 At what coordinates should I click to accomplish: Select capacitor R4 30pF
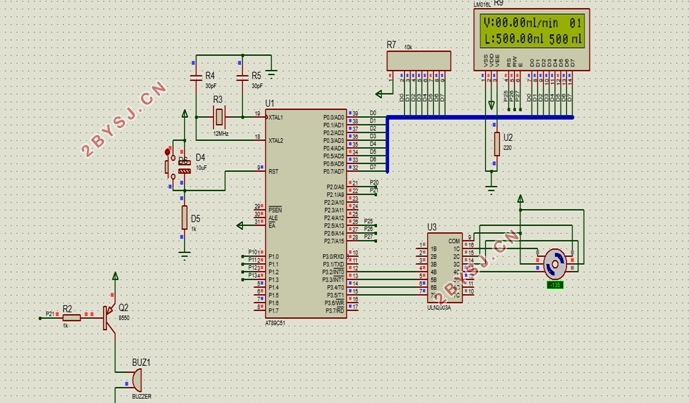click(x=196, y=78)
